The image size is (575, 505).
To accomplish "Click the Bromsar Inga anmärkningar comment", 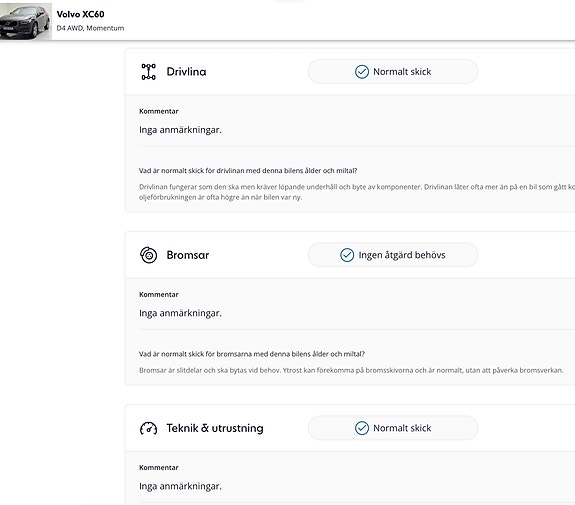I will click(x=180, y=313).
